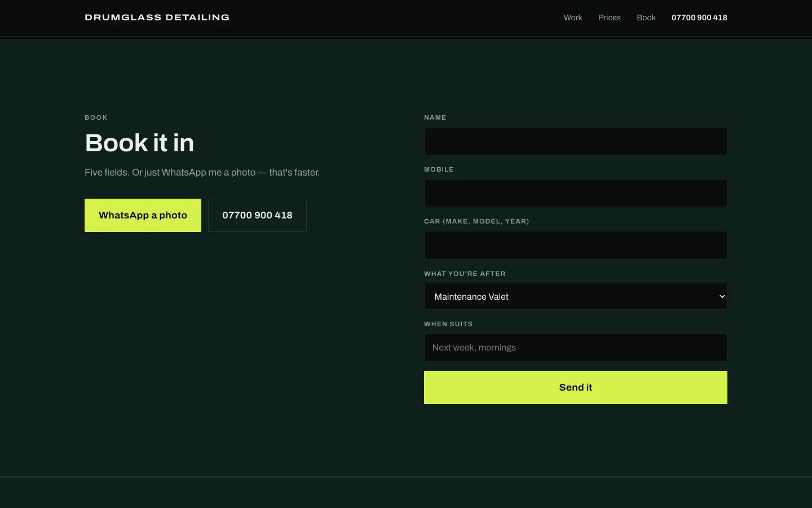812x508 pixels.
Task: Focus the Car make, model, year field
Action: click(576, 245)
